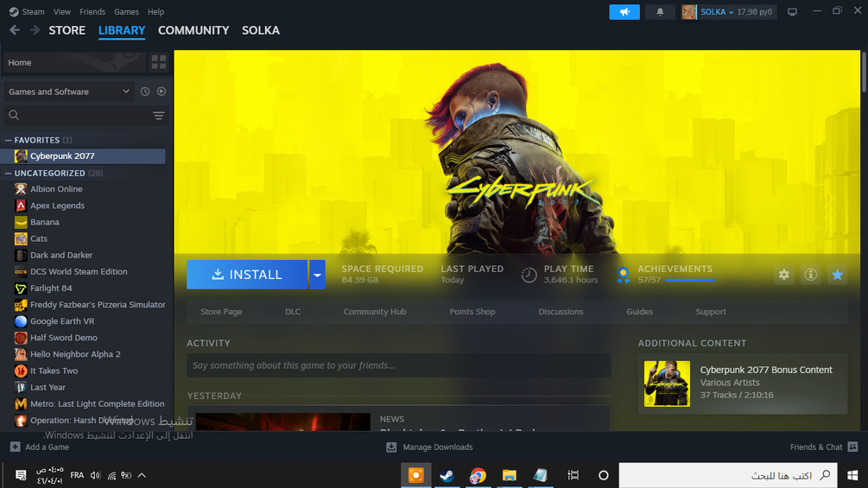Open the game information icon
868x488 pixels.
pos(810,275)
